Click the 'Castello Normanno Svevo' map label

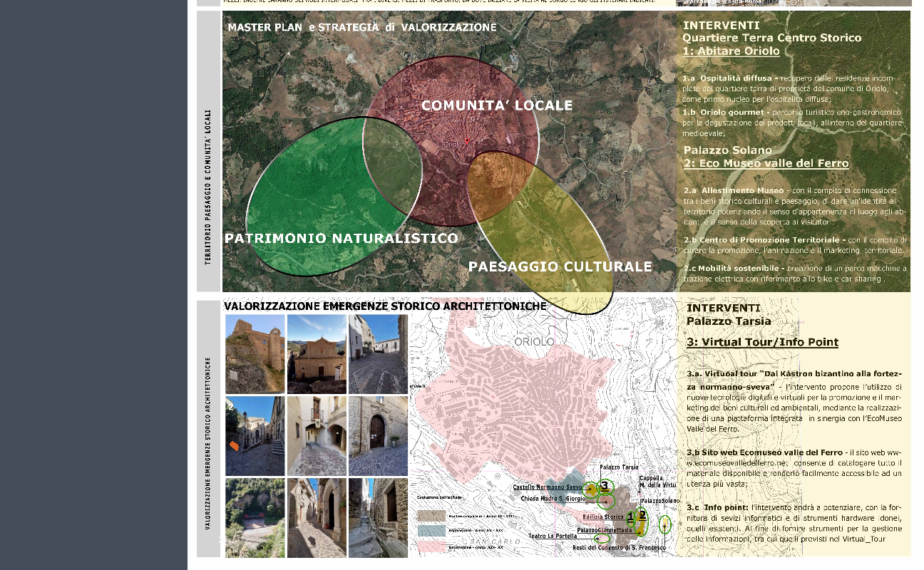[548, 487]
